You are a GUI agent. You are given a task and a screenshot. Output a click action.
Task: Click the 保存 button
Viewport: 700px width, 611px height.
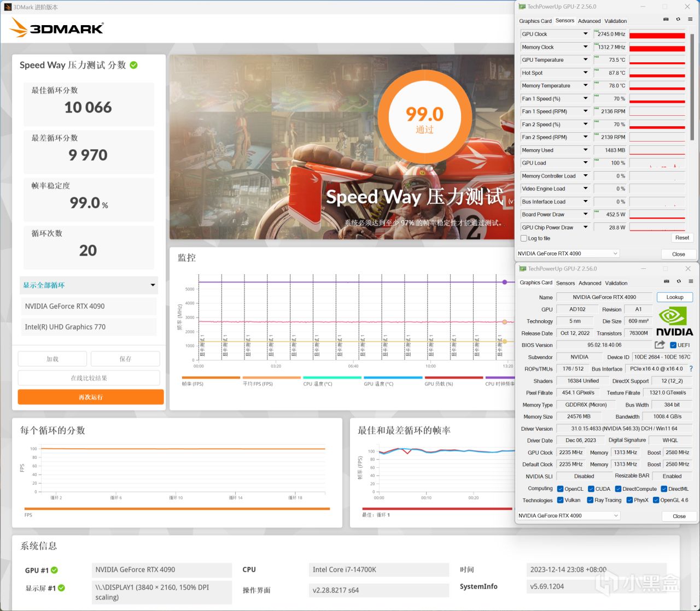click(125, 359)
